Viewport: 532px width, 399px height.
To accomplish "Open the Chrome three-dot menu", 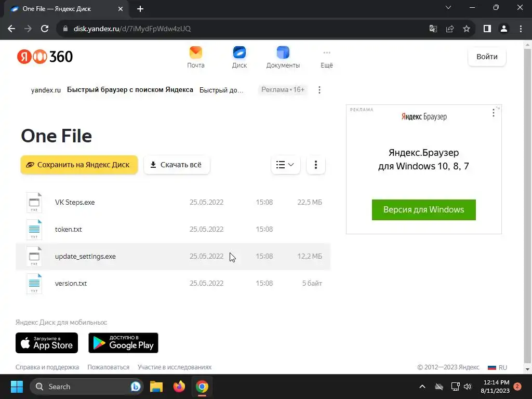I will (521, 29).
